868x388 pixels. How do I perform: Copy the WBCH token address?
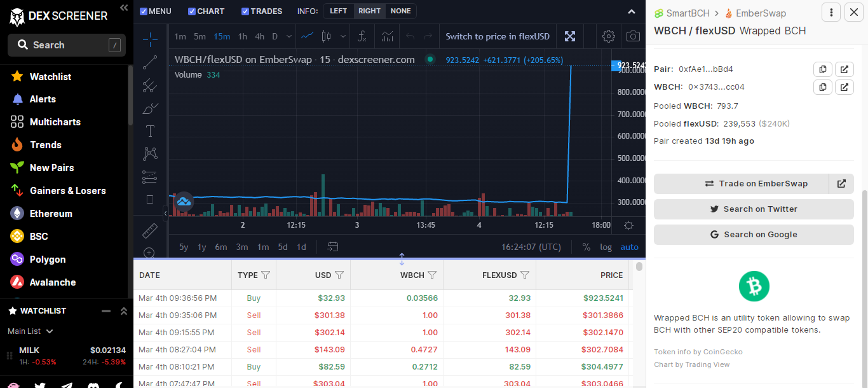823,87
